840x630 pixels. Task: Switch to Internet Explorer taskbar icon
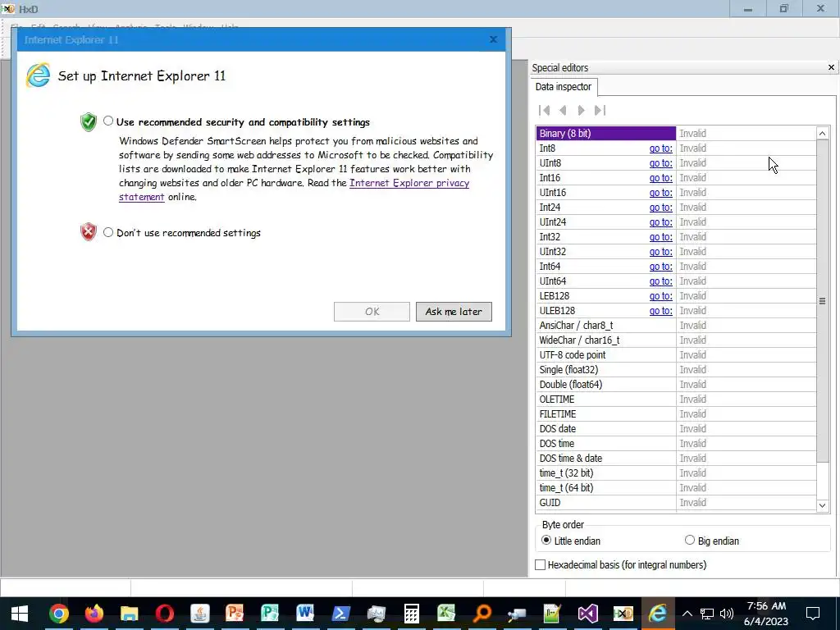pos(659,614)
